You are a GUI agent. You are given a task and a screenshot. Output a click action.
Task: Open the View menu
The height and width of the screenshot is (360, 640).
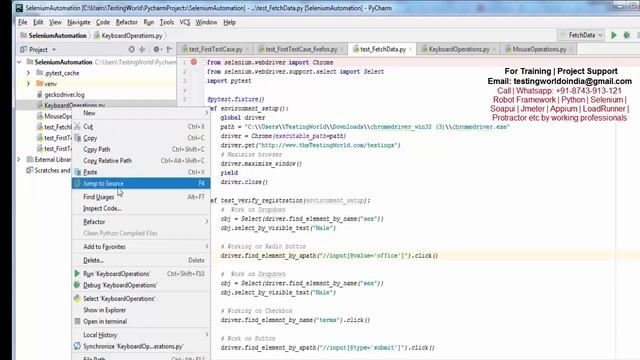(55, 22)
